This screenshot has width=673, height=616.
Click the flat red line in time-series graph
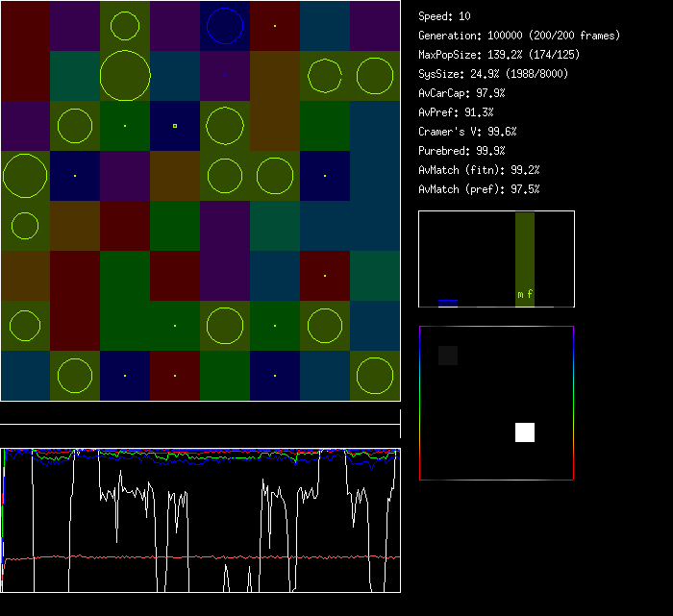pos(192,556)
